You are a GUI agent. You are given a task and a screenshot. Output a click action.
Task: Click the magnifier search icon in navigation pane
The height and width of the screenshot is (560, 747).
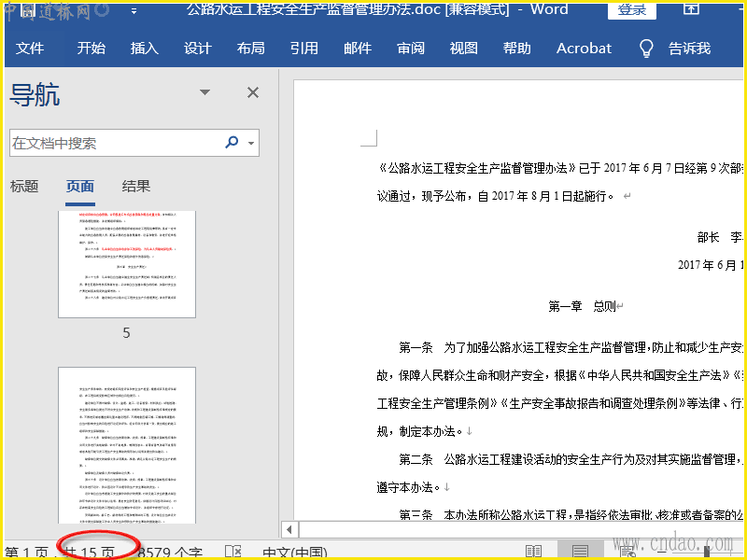(x=232, y=143)
